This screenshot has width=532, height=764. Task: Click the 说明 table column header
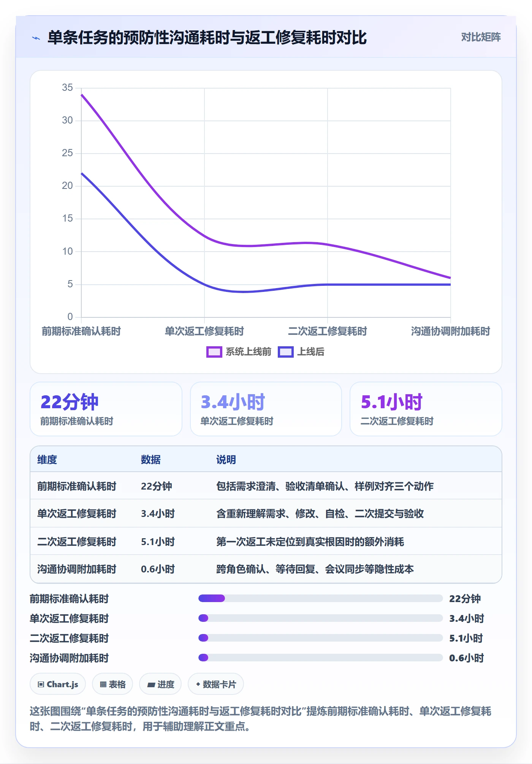pos(226,460)
